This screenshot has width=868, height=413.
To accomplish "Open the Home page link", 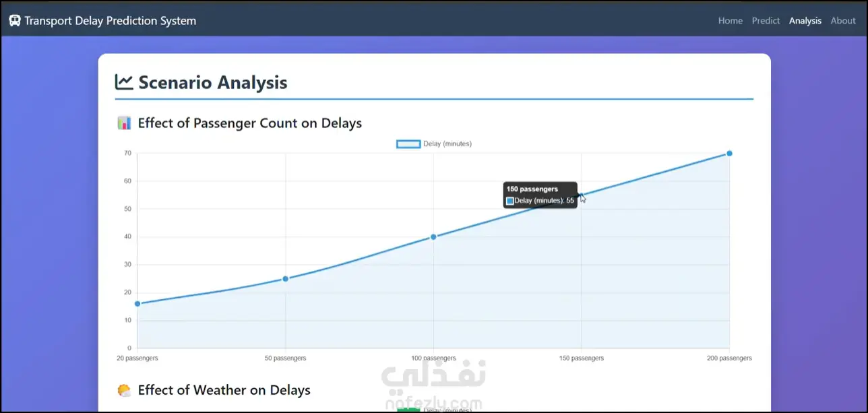I will 731,21.
